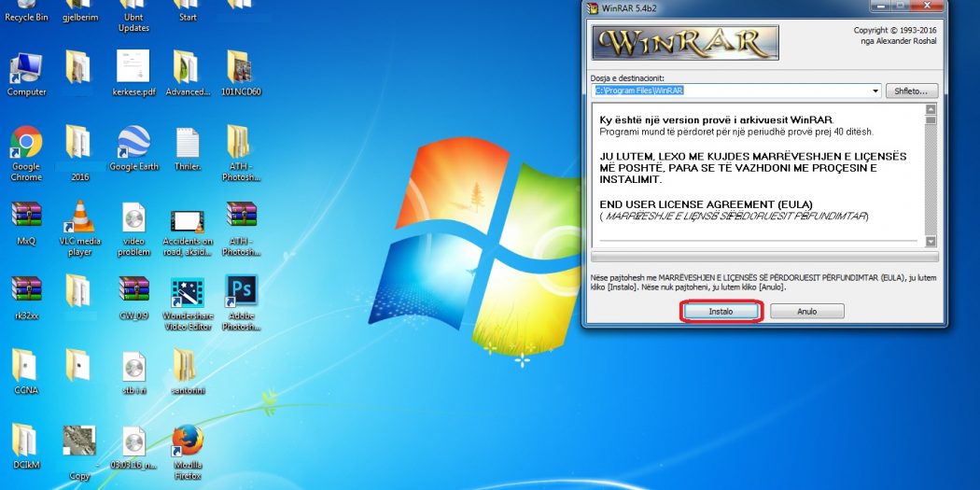Select the video problem disc icon

point(133,228)
